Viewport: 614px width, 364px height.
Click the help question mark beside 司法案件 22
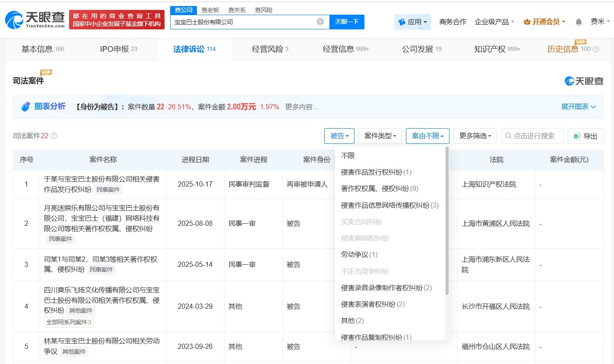(53, 136)
